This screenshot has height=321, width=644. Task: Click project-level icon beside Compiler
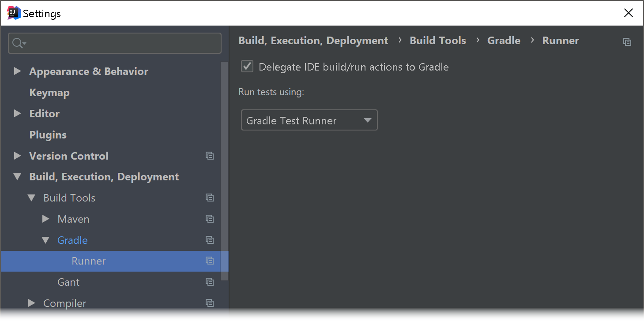point(210,303)
